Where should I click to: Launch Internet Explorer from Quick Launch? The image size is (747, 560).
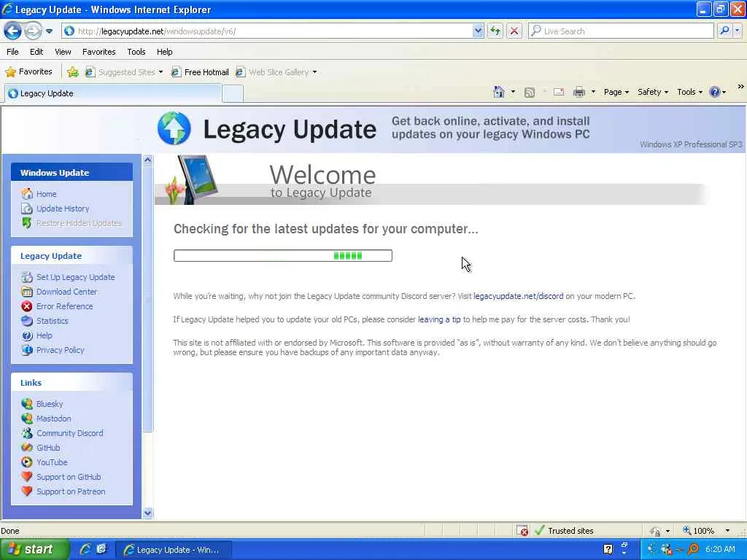coord(85,549)
